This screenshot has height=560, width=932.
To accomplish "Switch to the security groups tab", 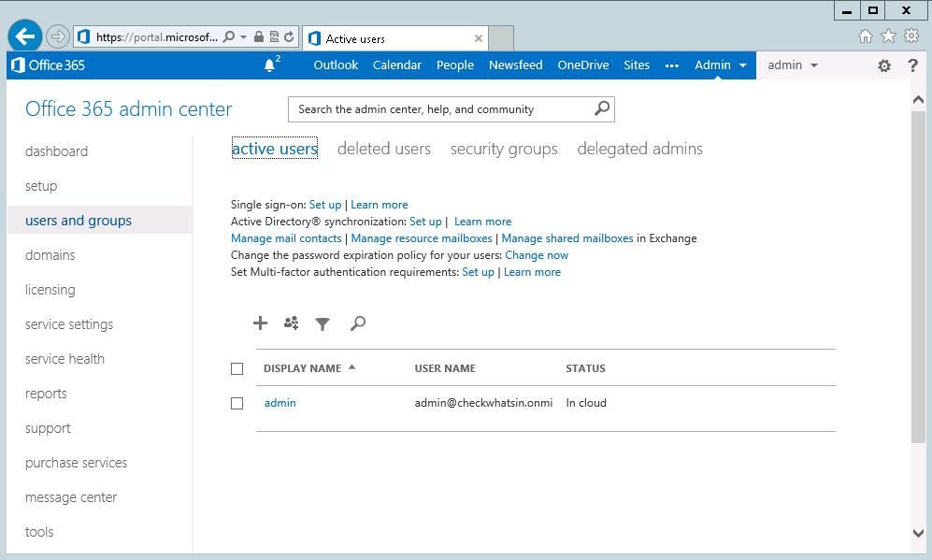I will point(504,149).
